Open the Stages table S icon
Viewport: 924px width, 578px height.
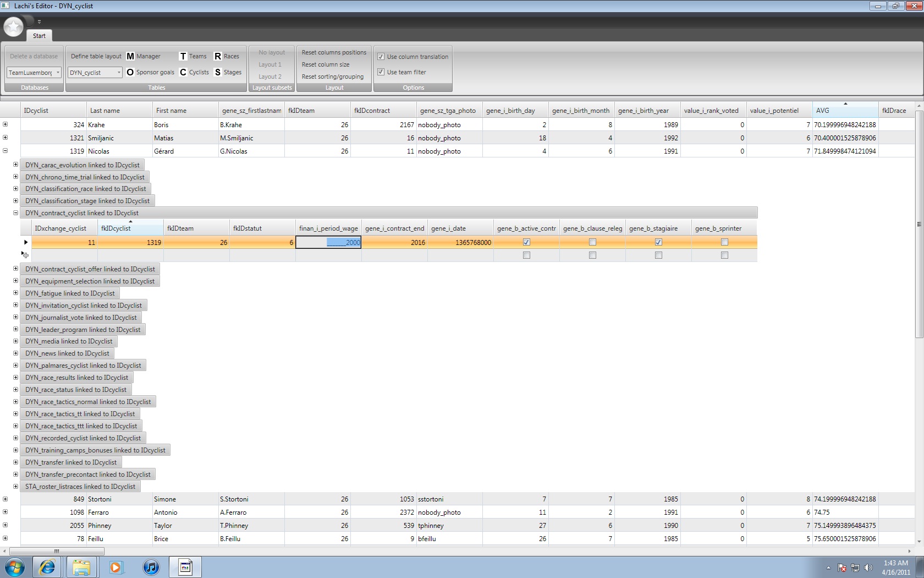tap(218, 72)
